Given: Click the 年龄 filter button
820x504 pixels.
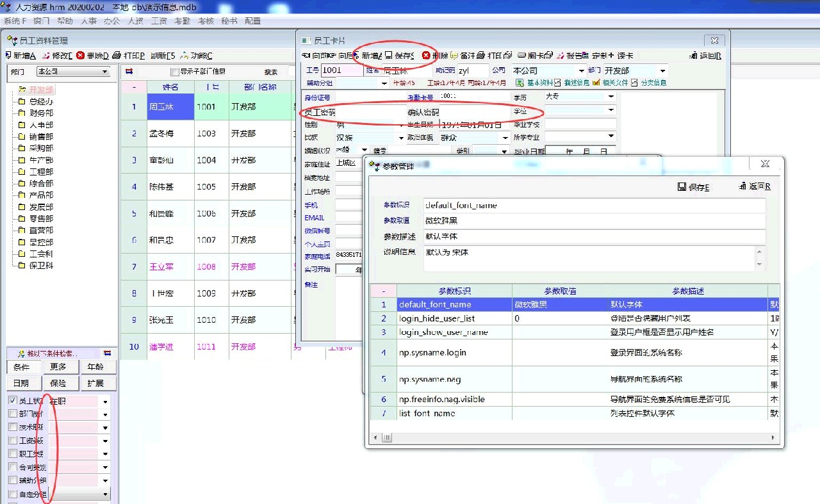Looking at the screenshot, I should pos(95,367).
